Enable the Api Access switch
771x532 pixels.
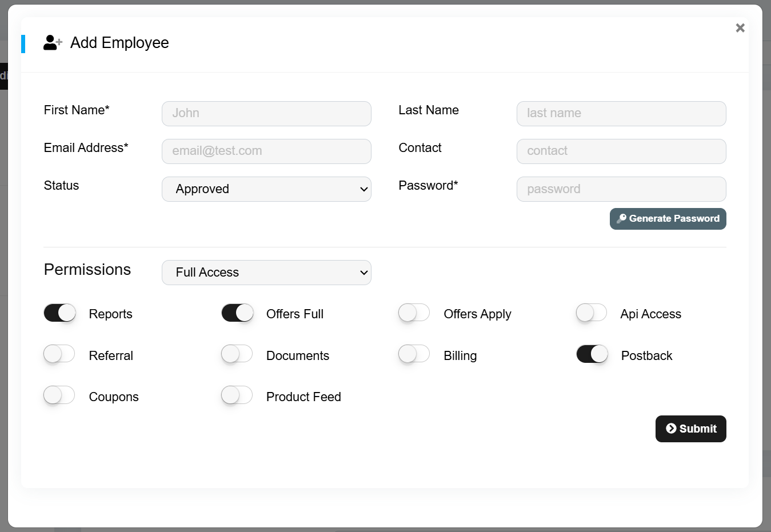pyautogui.click(x=592, y=313)
